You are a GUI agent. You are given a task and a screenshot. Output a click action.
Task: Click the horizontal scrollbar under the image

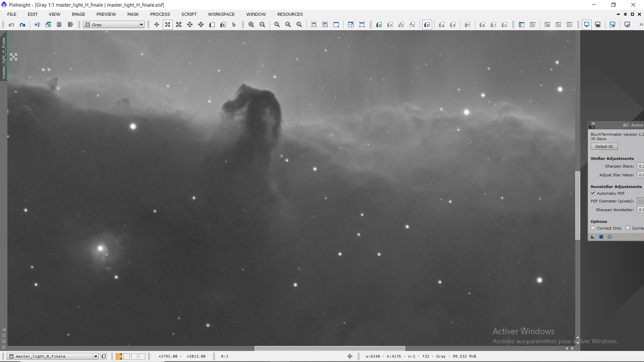point(330,348)
